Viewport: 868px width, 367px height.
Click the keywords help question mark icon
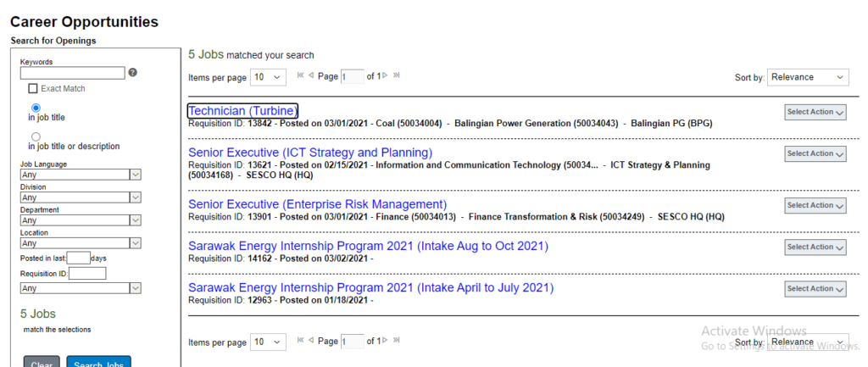click(132, 73)
